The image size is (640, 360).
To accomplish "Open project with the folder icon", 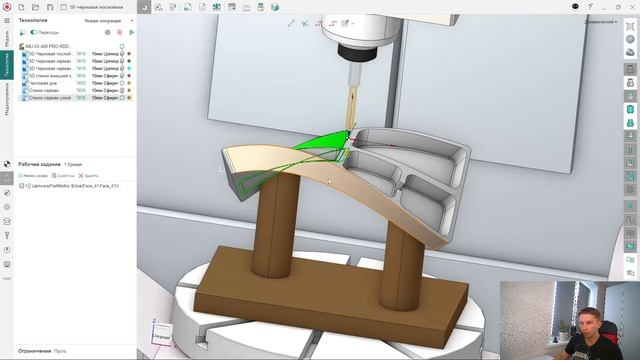I will 36,7.
